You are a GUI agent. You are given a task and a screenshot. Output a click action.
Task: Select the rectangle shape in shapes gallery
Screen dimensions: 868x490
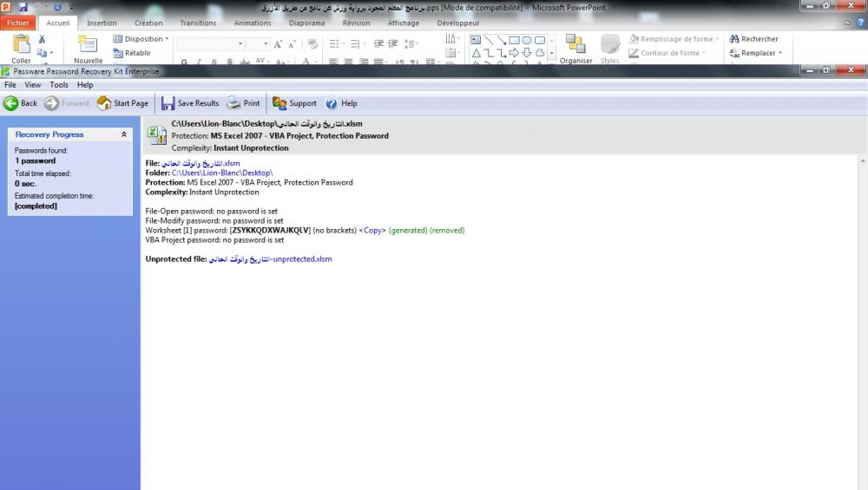tap(514, 40)
